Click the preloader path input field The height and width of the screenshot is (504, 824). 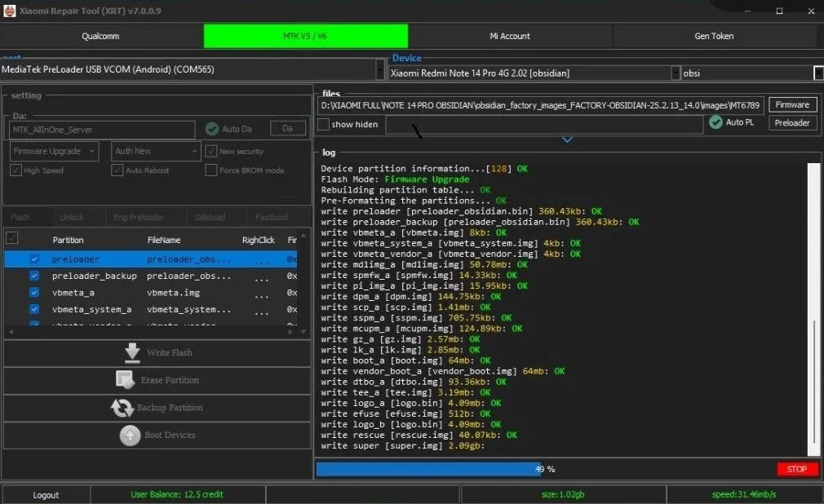point(544,125)
